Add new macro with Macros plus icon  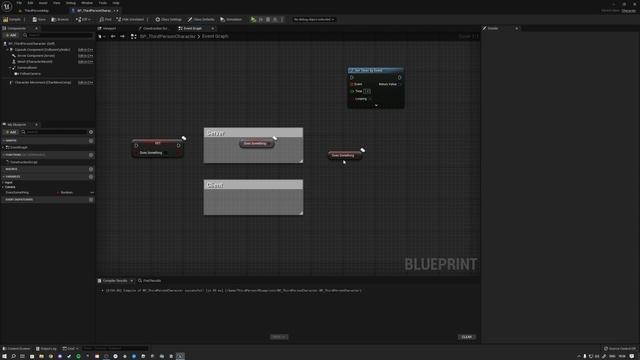[91, 169]
